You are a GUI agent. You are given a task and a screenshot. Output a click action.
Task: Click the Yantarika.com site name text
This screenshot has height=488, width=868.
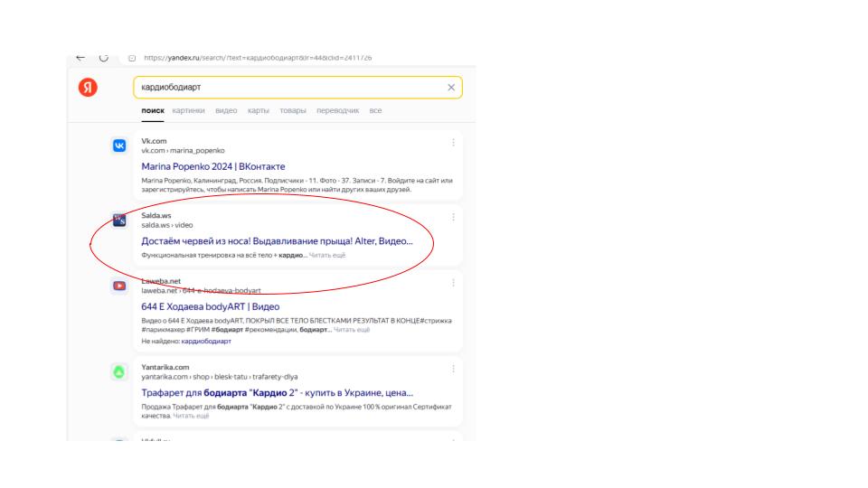(165, 368)
